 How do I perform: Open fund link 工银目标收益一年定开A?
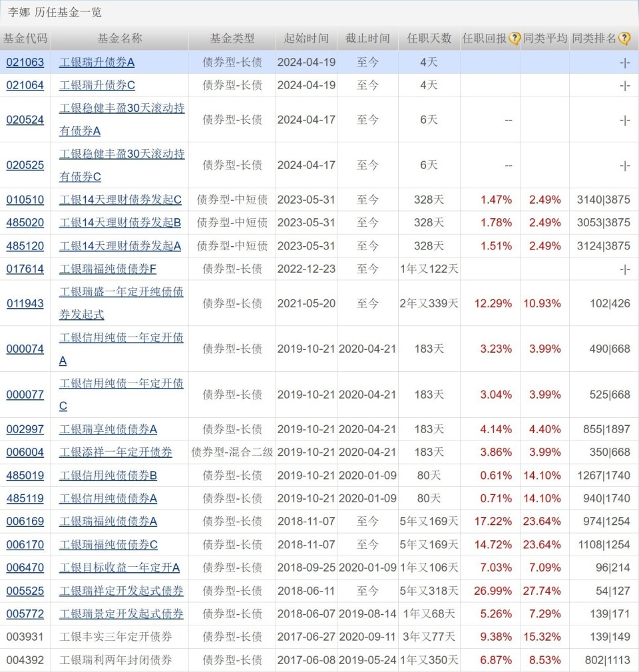(x=120, y=568)
